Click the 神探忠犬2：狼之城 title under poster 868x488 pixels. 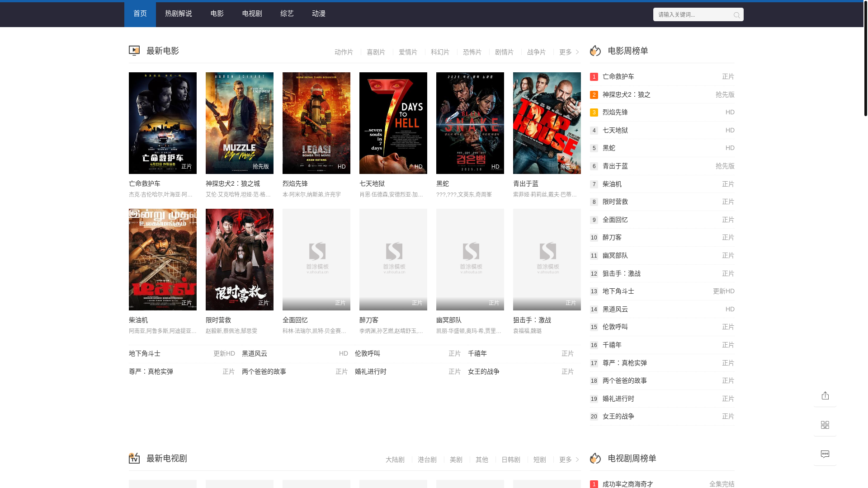pos(233,183)
